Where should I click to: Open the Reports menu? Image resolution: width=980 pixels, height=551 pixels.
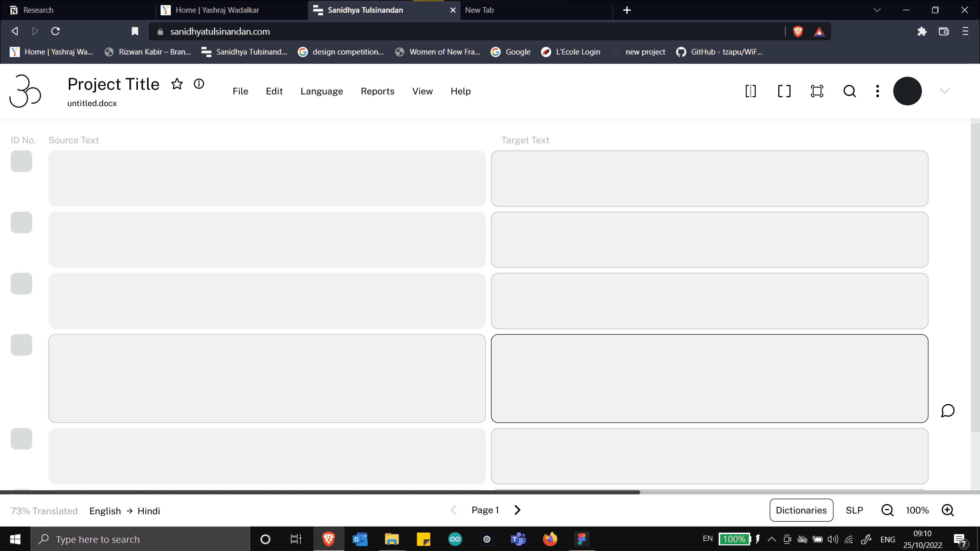[377, 91]
